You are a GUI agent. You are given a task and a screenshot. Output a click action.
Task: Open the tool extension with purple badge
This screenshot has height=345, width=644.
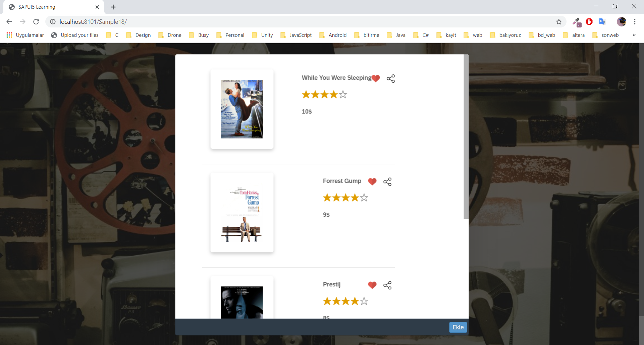pyautogui.click(x=577, y=22)
